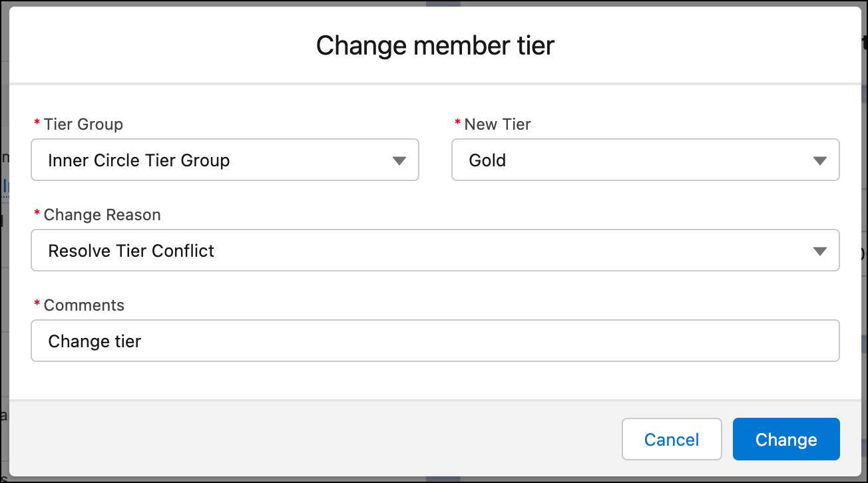Select 'Inner Circle Tier Group' combobox value
868x483 pixels.
click(138, 160)
